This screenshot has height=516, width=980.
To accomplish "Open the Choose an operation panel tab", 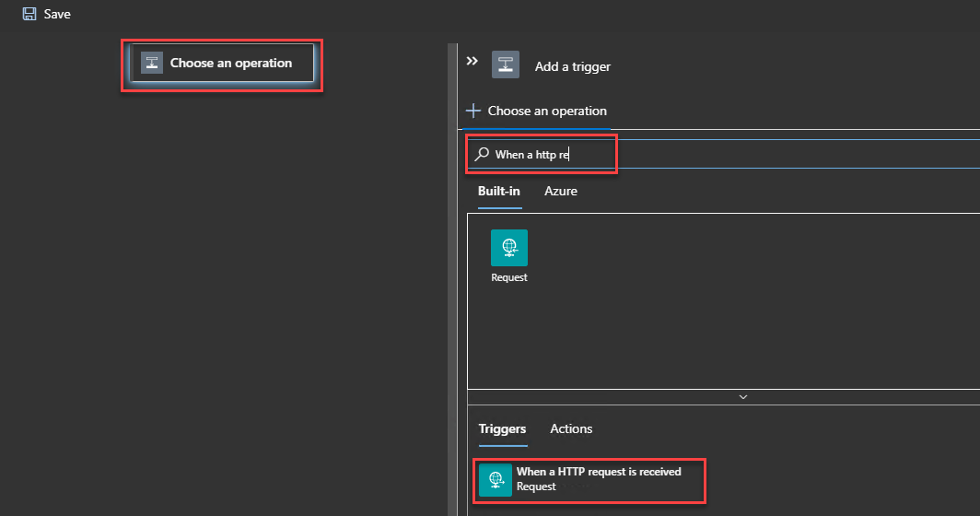I will point(547,111).
